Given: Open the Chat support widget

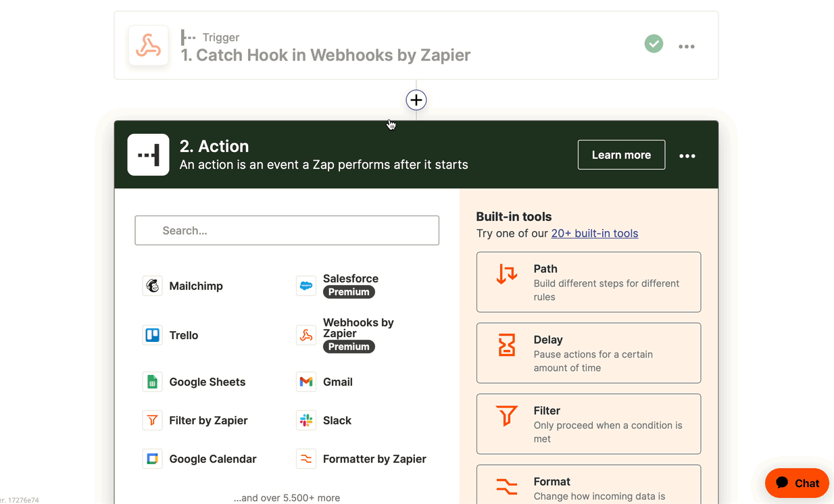Looking at the screenshot, I should click(797, 482).
